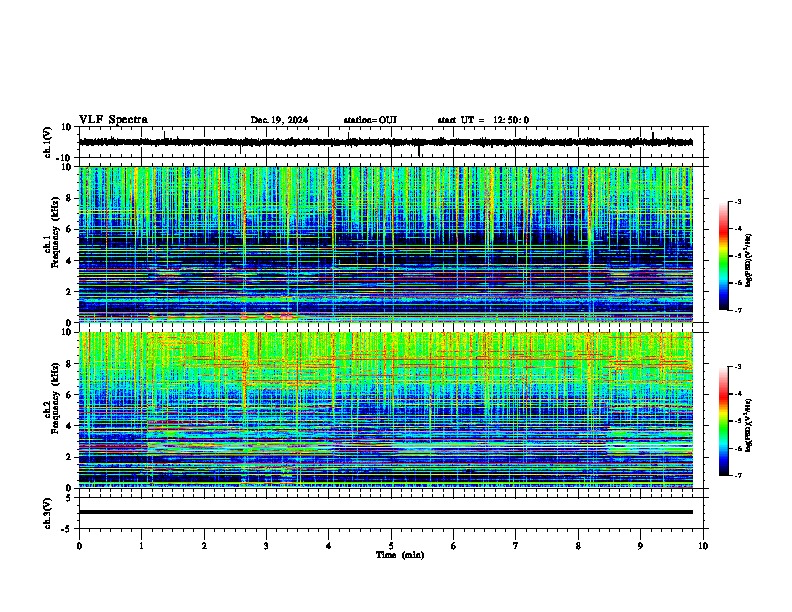Click the "ch.3(V)" axis label
Image resolution: width=792 pixels, height=612 pixels.
(48, 513)
